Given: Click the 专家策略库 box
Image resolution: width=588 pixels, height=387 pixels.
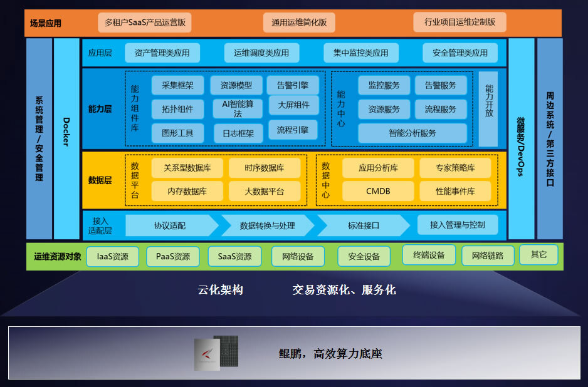Looking at the screenshot, I should [455, 167].
